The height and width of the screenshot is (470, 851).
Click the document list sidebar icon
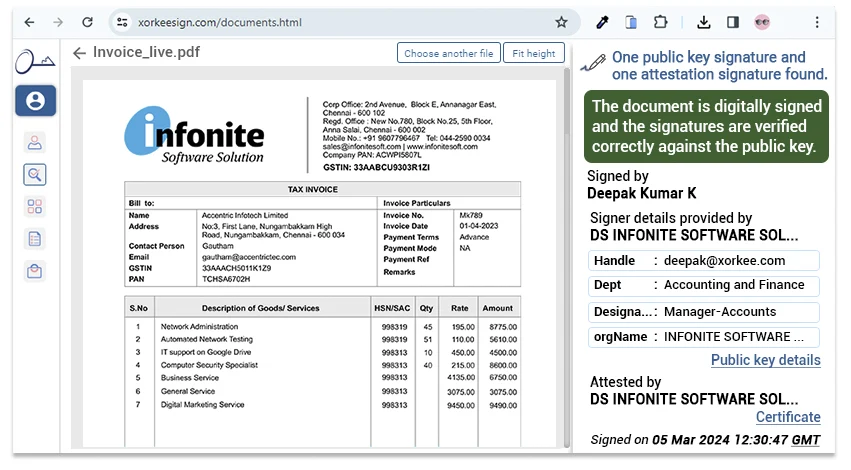pyautogui.click(x=35, y=239)
